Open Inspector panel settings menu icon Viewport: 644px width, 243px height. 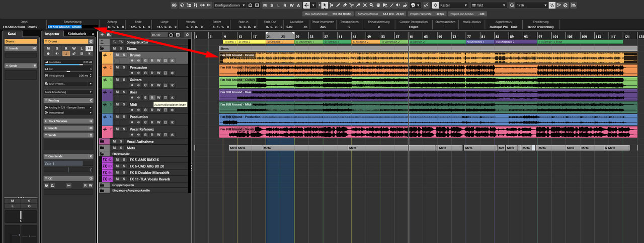(93, 34)
